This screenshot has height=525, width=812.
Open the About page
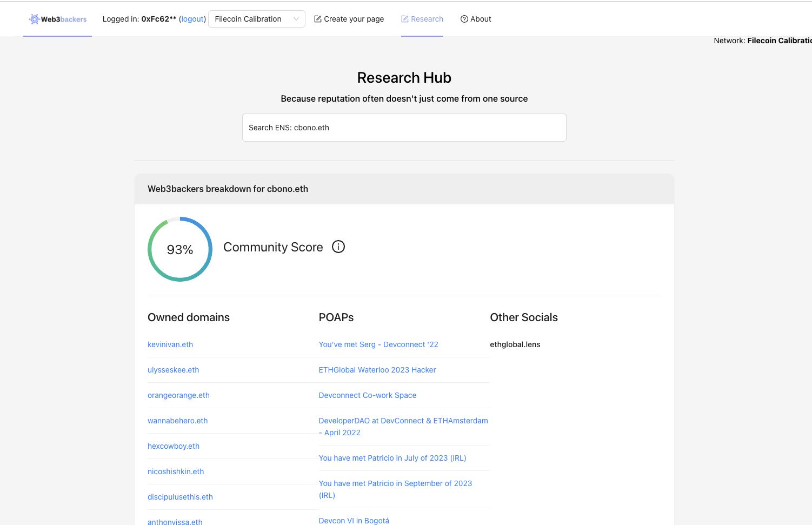pos(476,19)
